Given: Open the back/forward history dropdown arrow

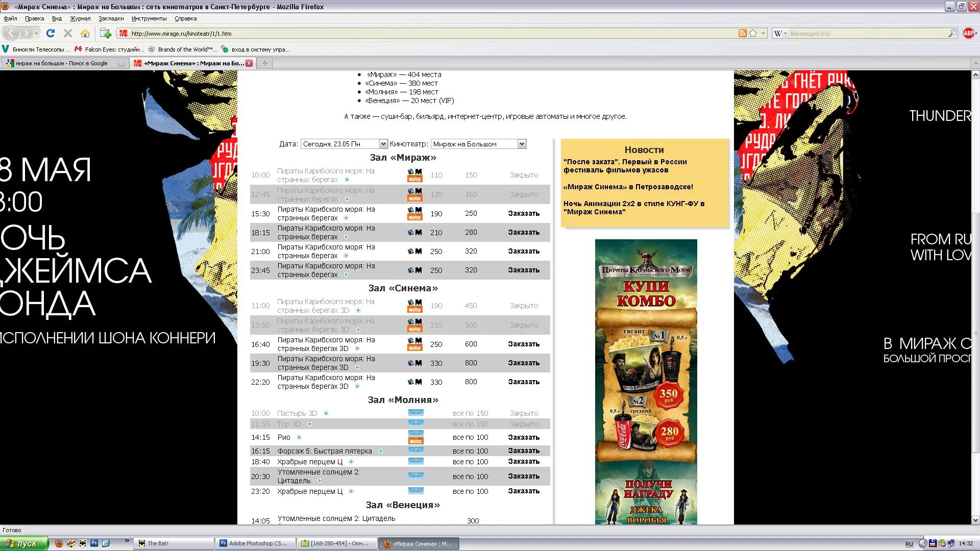Looking at the screenshot, I should [36, 34].
